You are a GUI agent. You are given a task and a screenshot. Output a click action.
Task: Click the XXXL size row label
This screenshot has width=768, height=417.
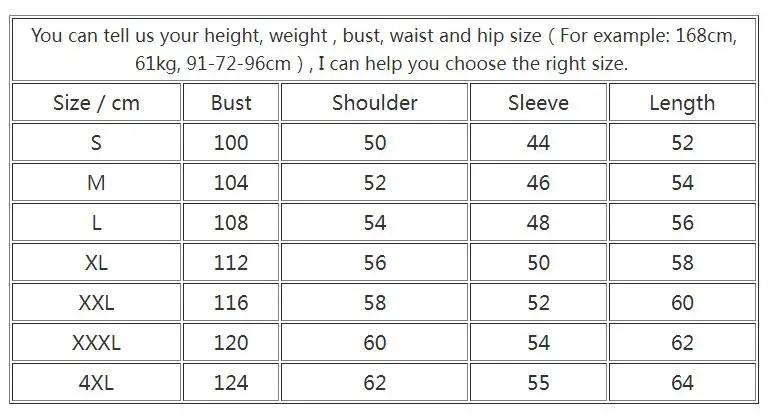click(x=96, y=343)
